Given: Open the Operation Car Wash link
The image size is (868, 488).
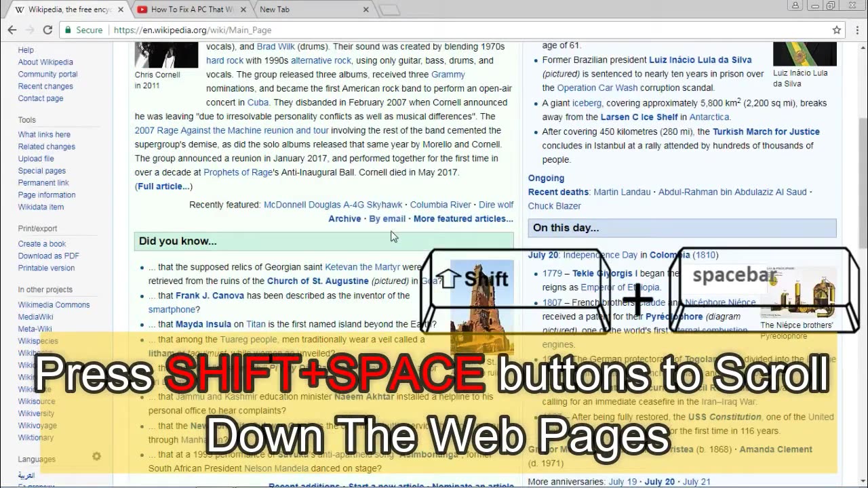Looking at the screenshot, I should 597,88.
